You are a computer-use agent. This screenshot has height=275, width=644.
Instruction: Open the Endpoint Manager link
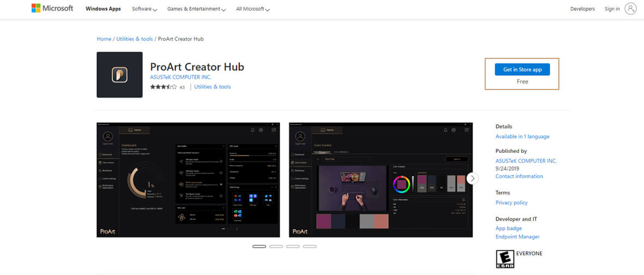(517, 237)
